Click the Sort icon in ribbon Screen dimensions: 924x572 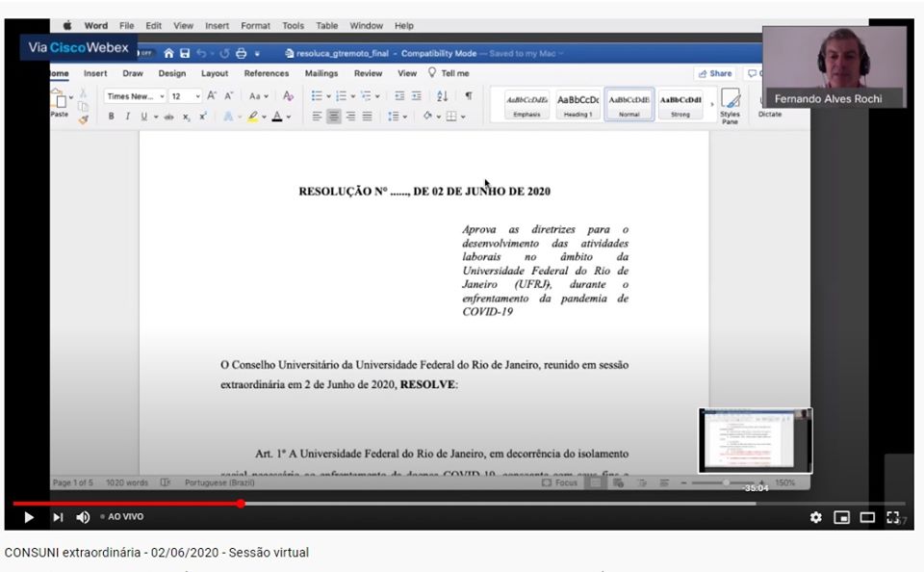443,96
